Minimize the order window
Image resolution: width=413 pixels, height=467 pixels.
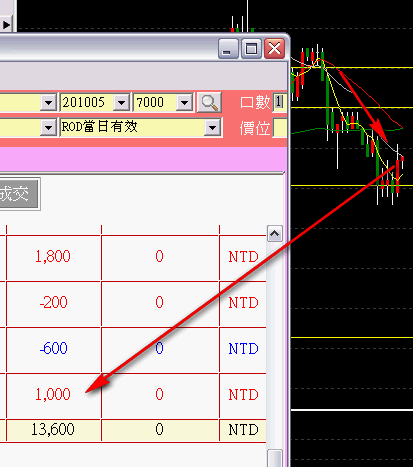coord(228,49)
